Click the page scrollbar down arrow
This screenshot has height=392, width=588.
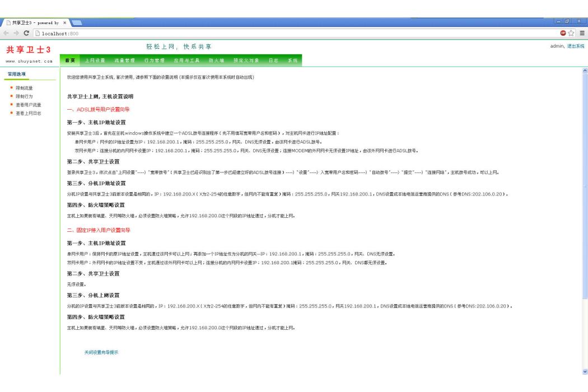585,371
